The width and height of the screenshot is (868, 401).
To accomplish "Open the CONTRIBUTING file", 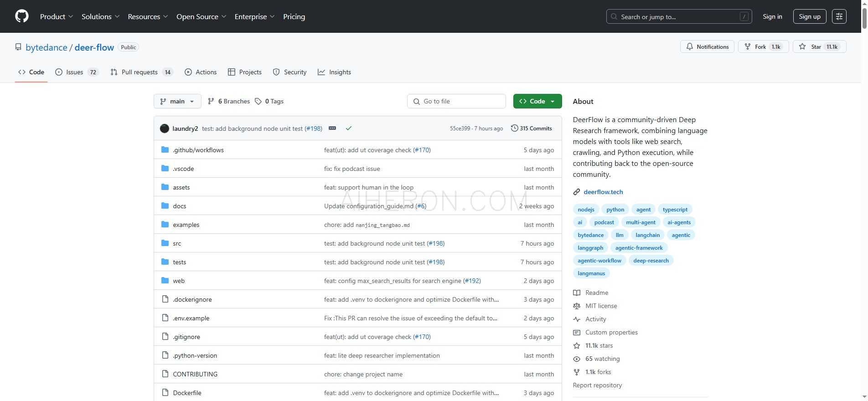I will click(x=195, y=374).
